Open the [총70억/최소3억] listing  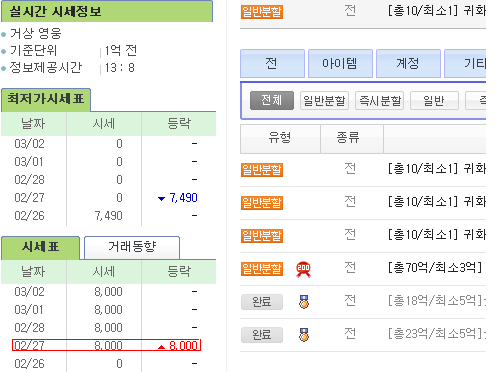(x=435, y=267)
